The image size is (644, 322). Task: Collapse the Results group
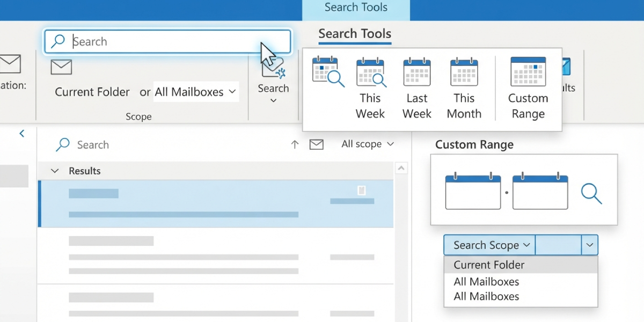[55, 171]
